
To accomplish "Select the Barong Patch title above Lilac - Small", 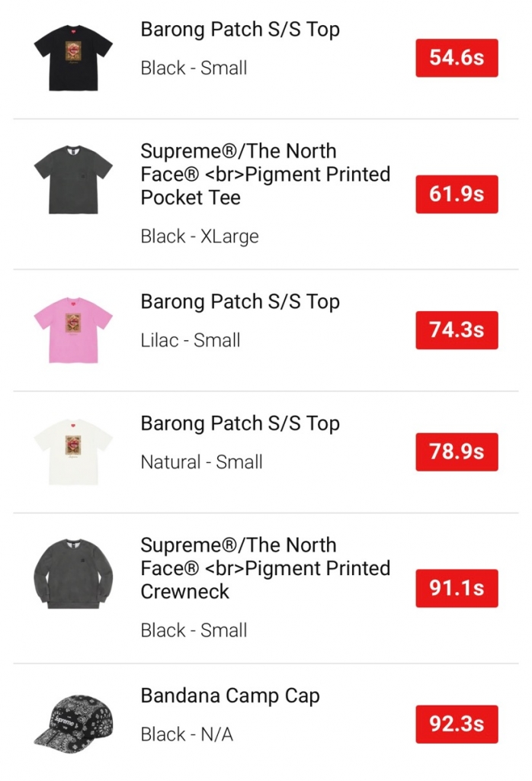I will click(x=240, y=302).
